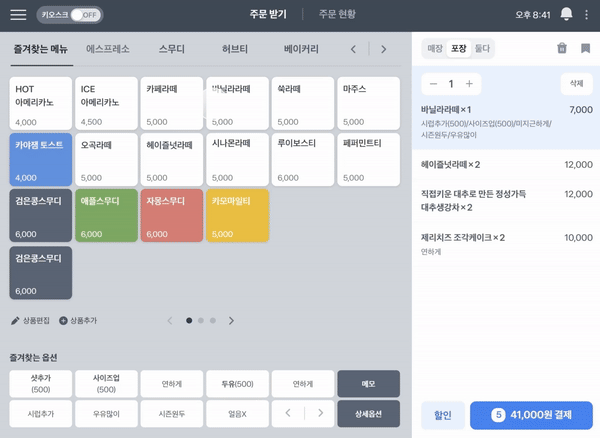Screen dimensions: 600x438
Task: Click the pencil 상품편집 icon
Action: (15, 321)
